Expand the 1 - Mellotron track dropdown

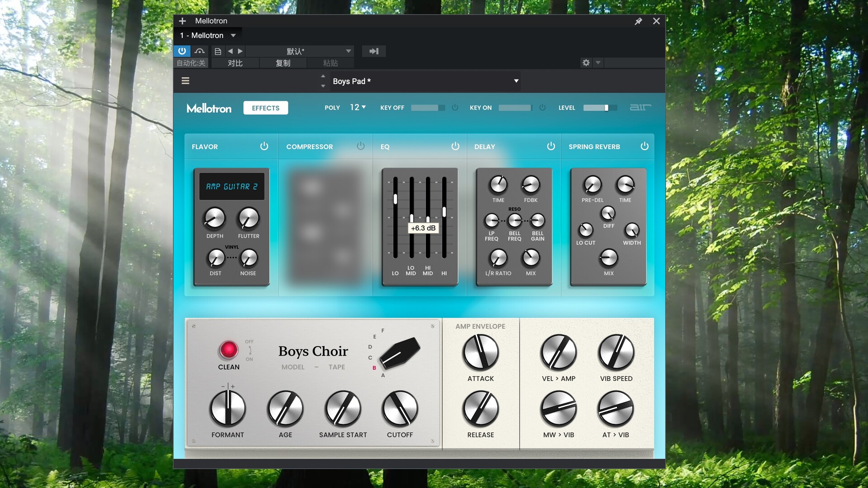click(233, 35)
